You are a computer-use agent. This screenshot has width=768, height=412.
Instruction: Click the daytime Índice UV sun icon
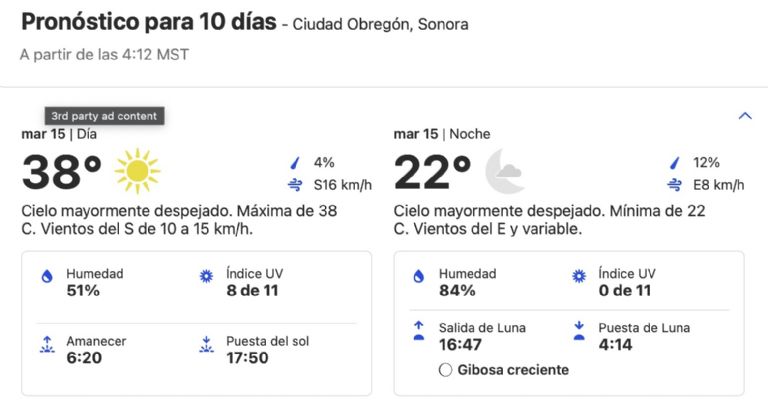(206, 277)
